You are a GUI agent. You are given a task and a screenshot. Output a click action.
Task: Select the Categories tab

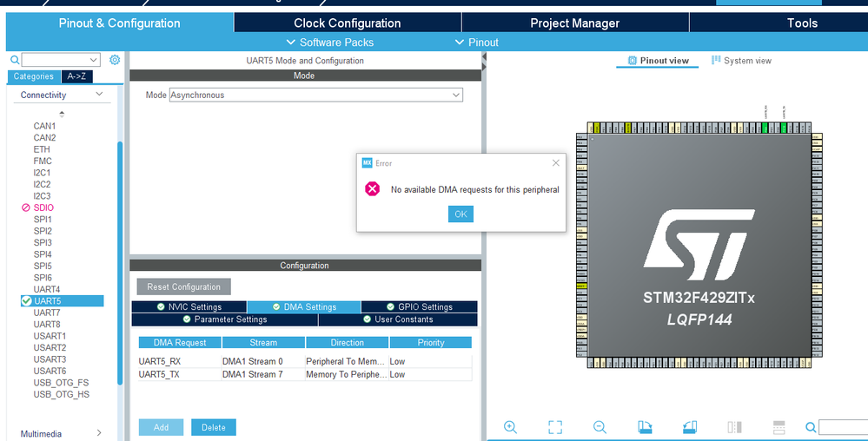point(34,76)
